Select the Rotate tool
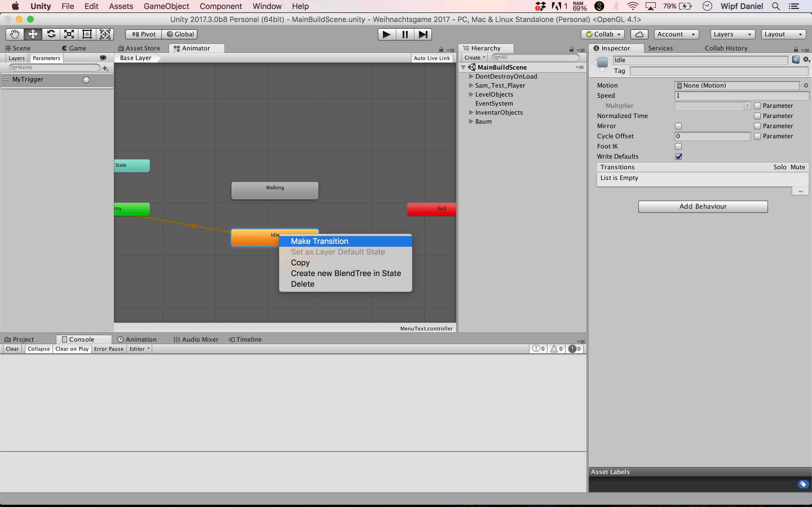The image size is (812, 507). coord(51,34)
